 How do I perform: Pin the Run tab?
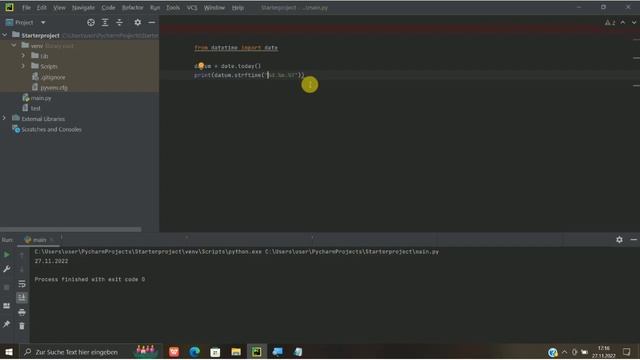pos(7,324)
